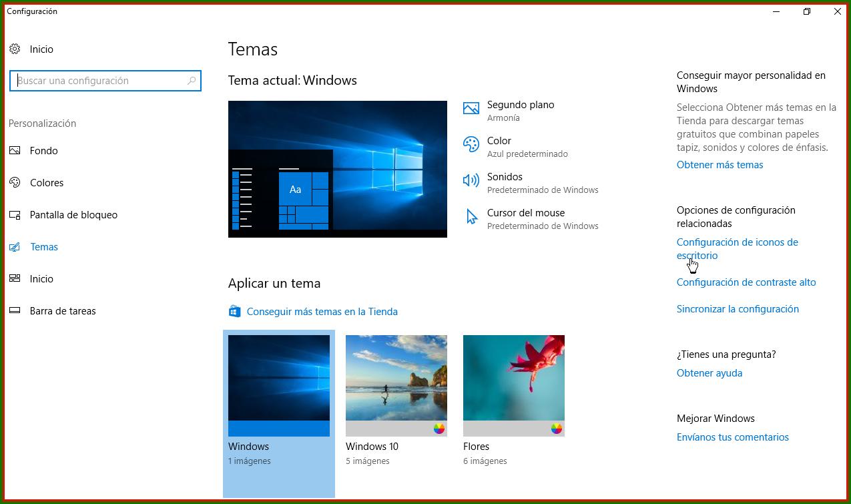Click the Sonidos speaker icon
Viewport: 851px width, 504px height.
[x=471, y=180]
